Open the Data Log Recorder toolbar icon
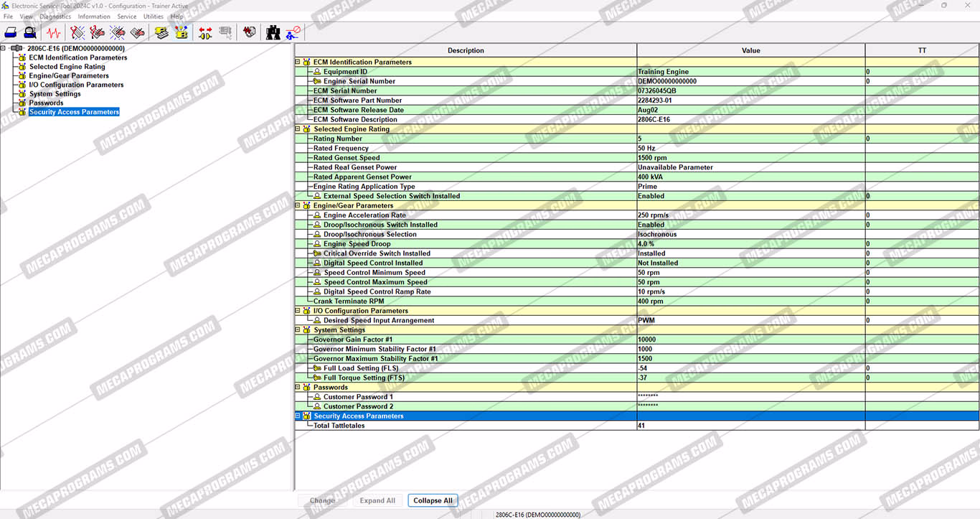Screen dimensions: 980x519 click(249, 32)
